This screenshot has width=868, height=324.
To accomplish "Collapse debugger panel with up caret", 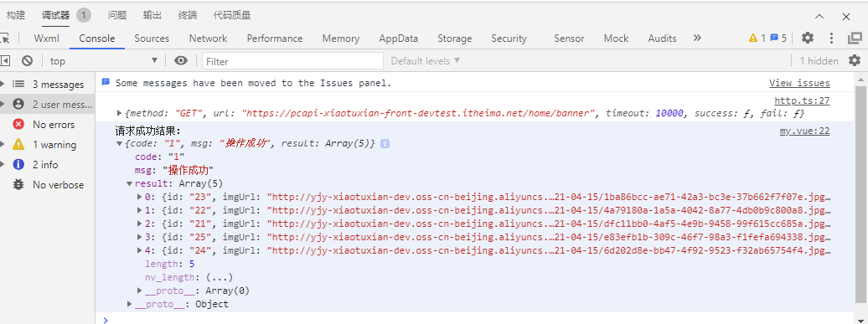I will [819, 17].
